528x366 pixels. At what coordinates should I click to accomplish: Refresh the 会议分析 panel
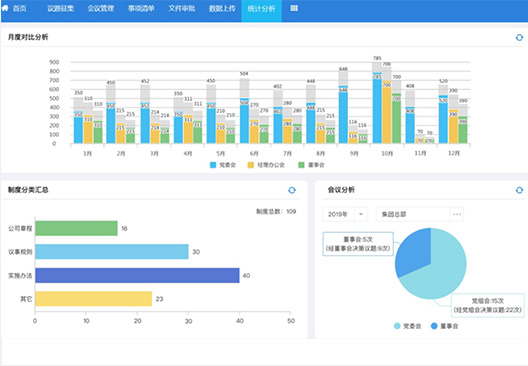519,190
